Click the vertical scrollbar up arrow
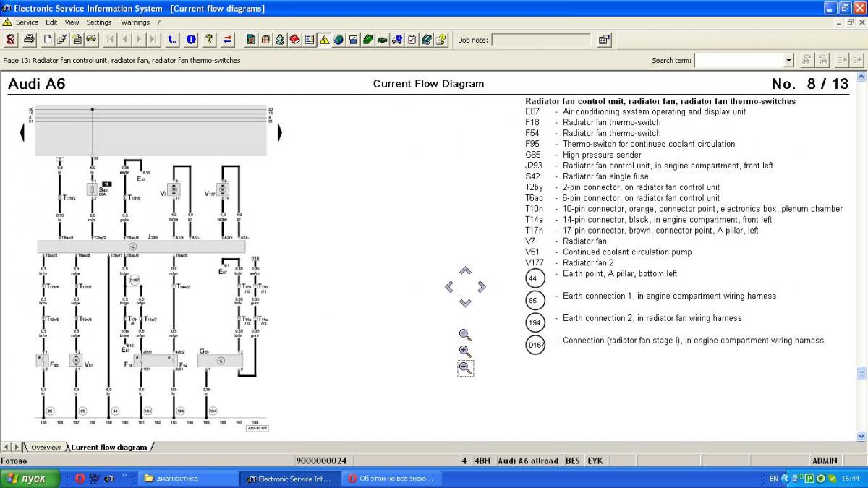This screenshot has width=868, height=488. (861, 76)
